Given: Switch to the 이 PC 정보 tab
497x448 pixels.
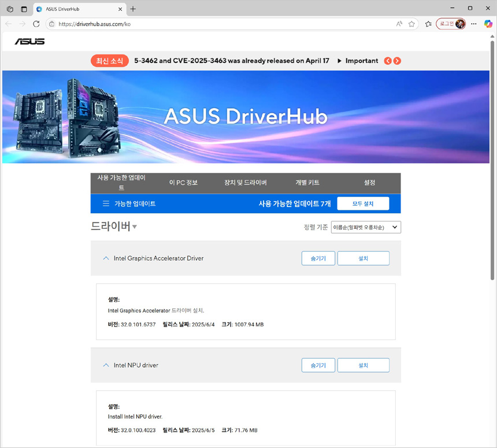Looking at the screenshot, I should point(183,183).
